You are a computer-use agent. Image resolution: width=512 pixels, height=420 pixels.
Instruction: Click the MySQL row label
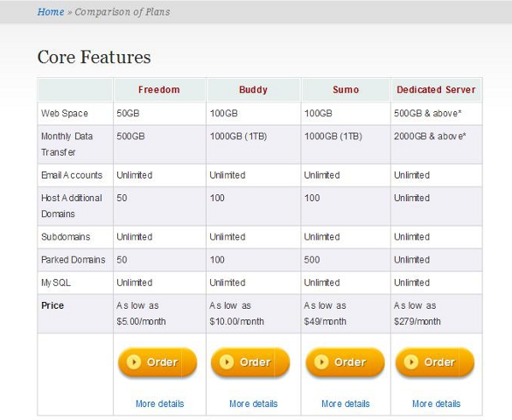pos(56,283)
